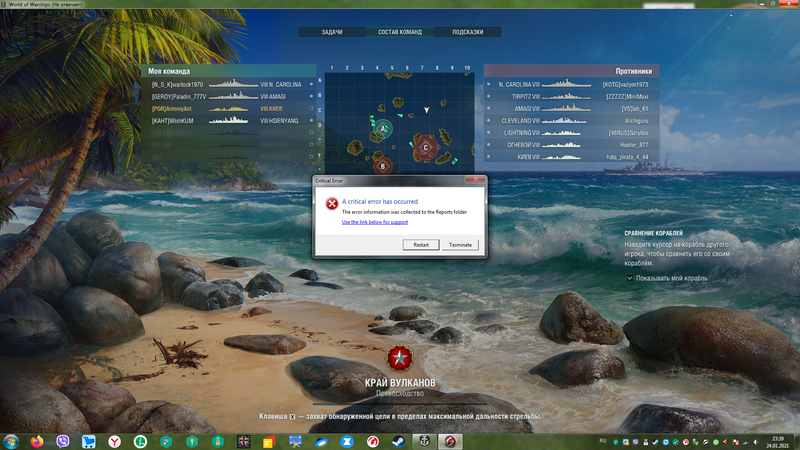
Task: Open the Windows Start menu
Action: tap(11, 441)
